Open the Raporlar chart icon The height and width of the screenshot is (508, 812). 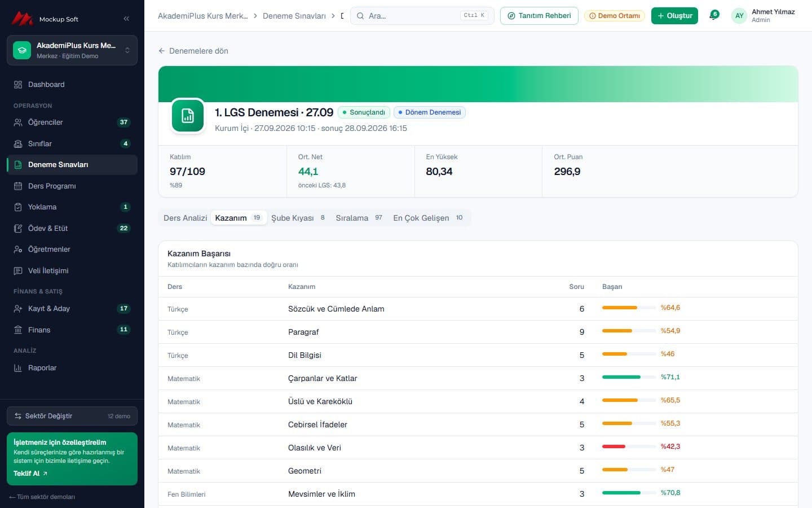click(x=18, y=368)
